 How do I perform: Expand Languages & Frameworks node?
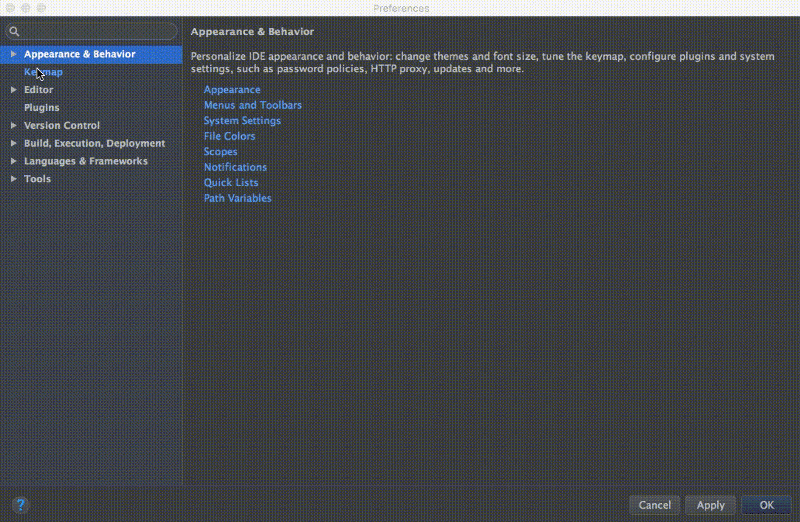click(x=13, y=162)
